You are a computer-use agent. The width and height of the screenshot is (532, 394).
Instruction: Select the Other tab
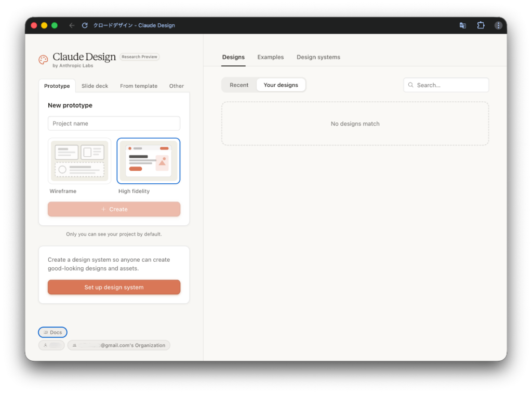click(x=177, y=86)
